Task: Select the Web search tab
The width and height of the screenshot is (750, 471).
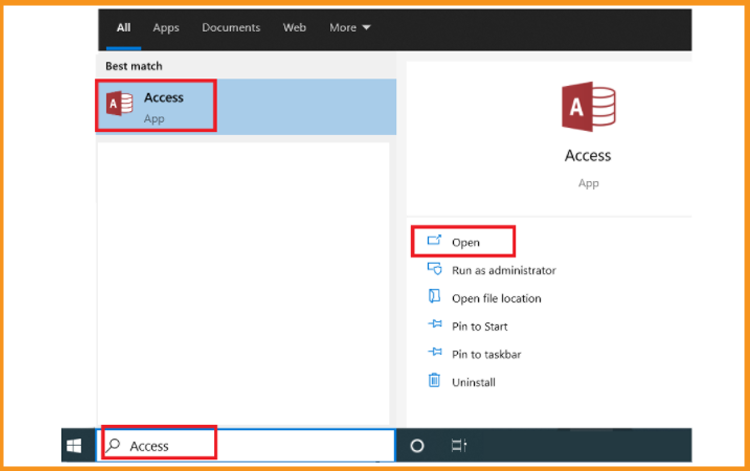Action: 294,28
